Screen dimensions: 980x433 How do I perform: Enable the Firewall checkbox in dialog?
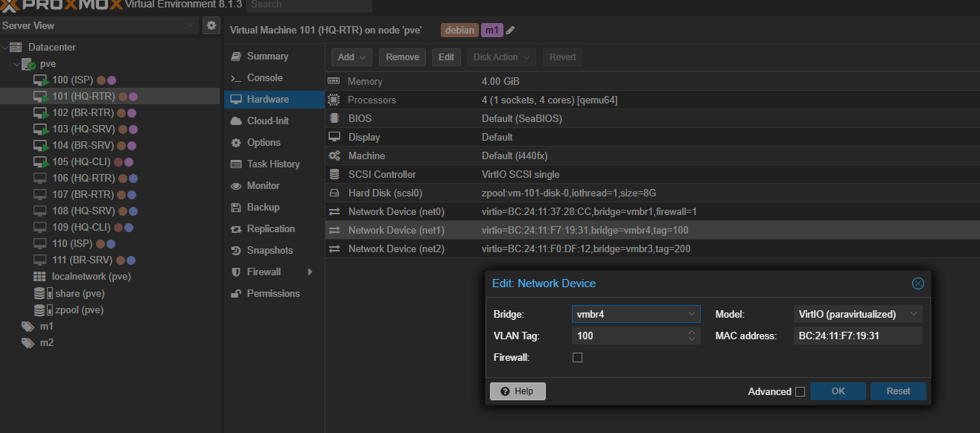point(577,358)
